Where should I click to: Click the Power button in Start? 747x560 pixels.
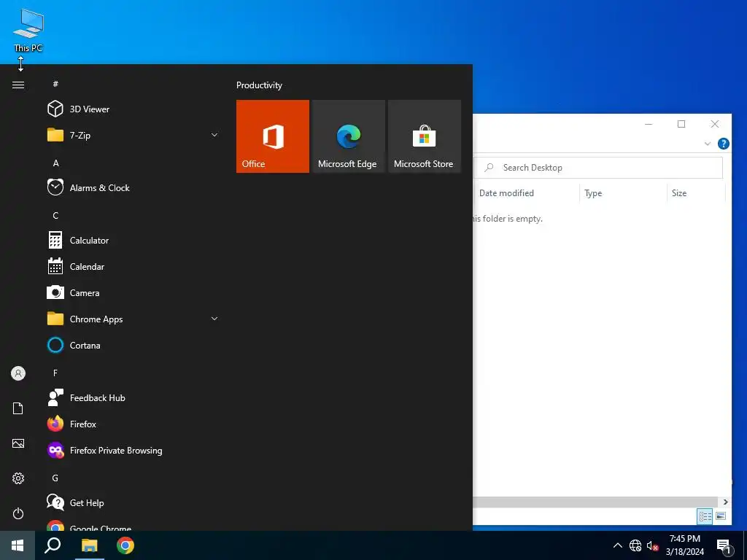(x=18, y=513)
